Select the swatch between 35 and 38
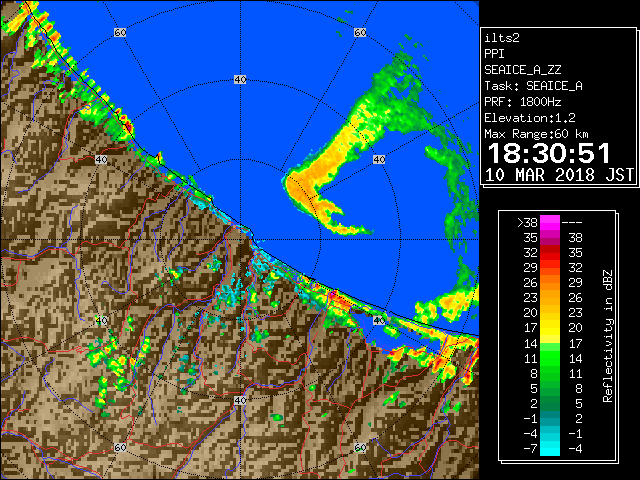 click(550, 238)
